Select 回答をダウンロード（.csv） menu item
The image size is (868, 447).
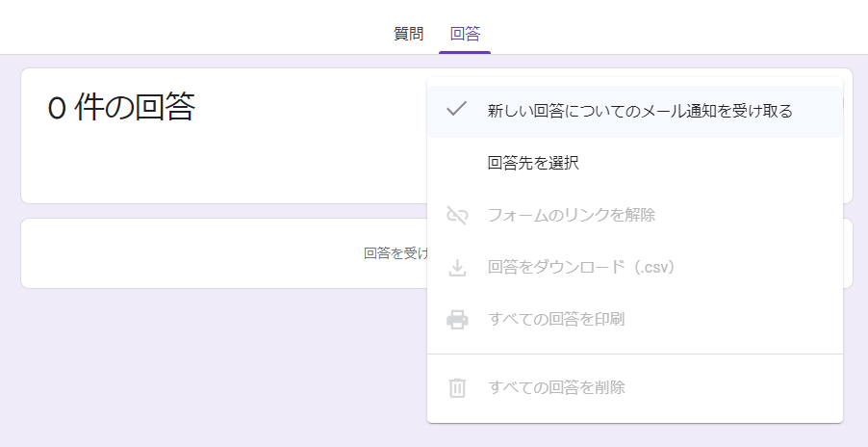coord(635,268)
